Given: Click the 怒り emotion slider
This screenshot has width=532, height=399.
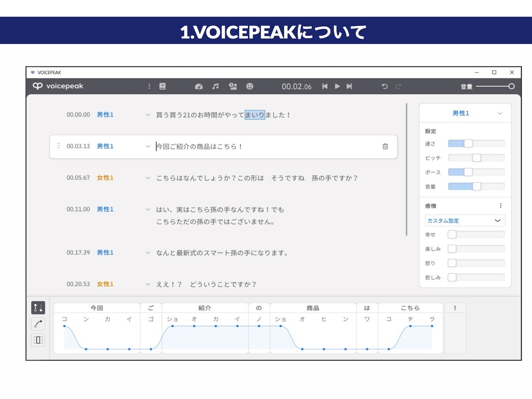Looking at the screenshot, I should coord(477,263).
